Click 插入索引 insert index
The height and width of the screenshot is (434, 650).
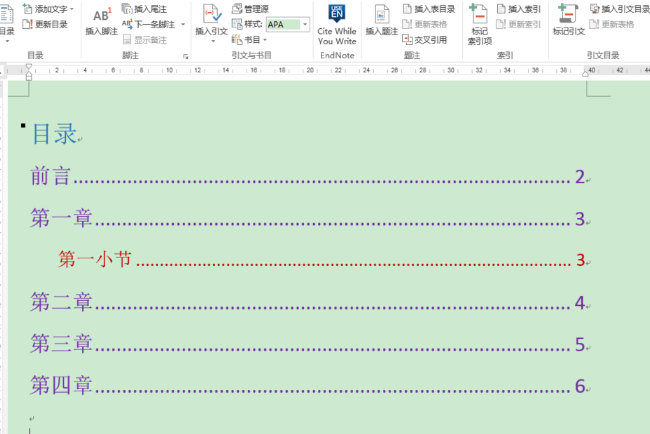click(519, 9)
